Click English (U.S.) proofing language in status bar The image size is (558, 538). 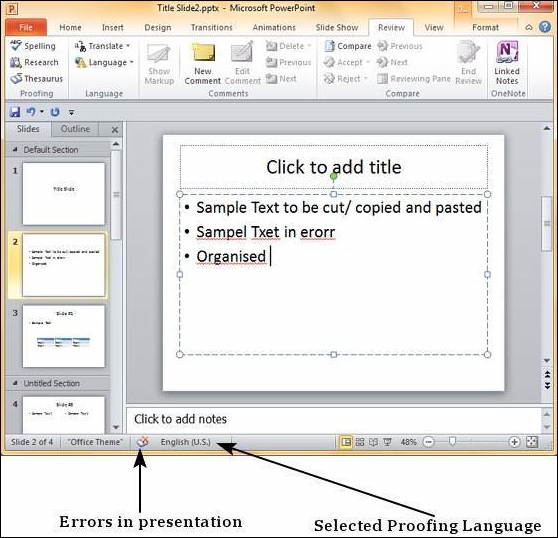click(186, 442)
